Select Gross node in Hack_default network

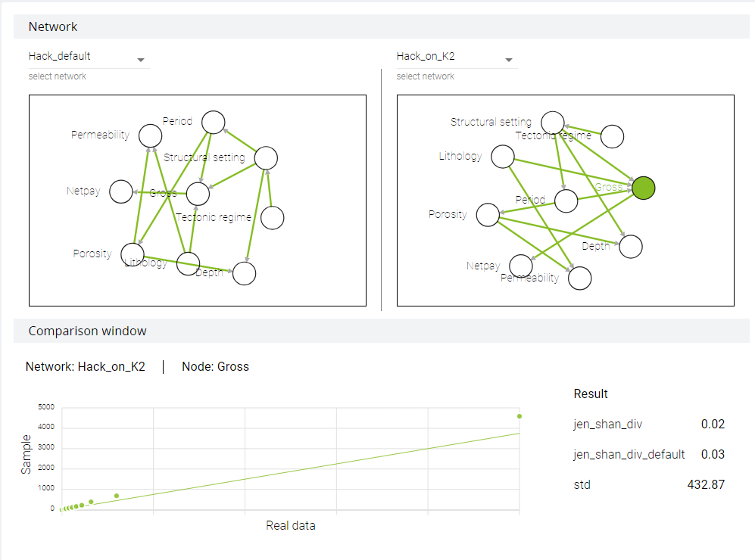pyautogui.click(x=198, y=194)
